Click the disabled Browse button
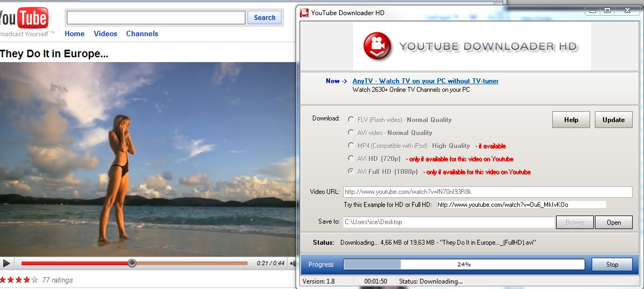The width and height of the screenshot is (644, 289). point(575,223)
